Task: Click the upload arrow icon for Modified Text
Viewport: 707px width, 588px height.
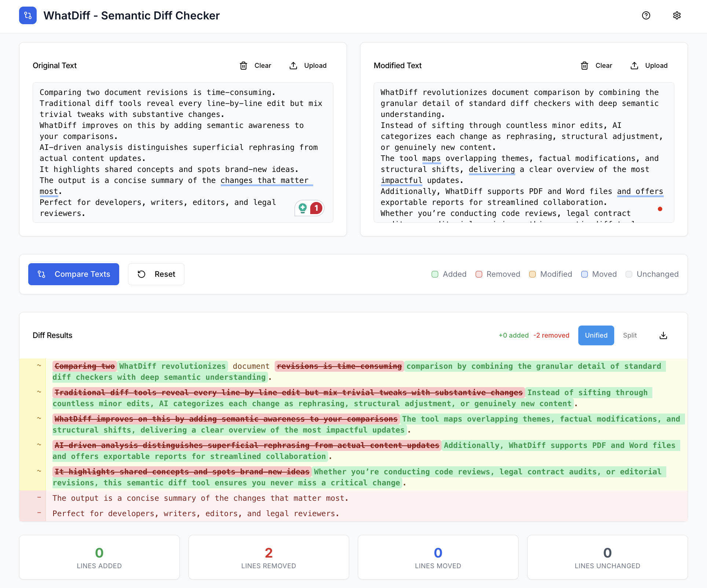Action: click(x=634, y=66)
